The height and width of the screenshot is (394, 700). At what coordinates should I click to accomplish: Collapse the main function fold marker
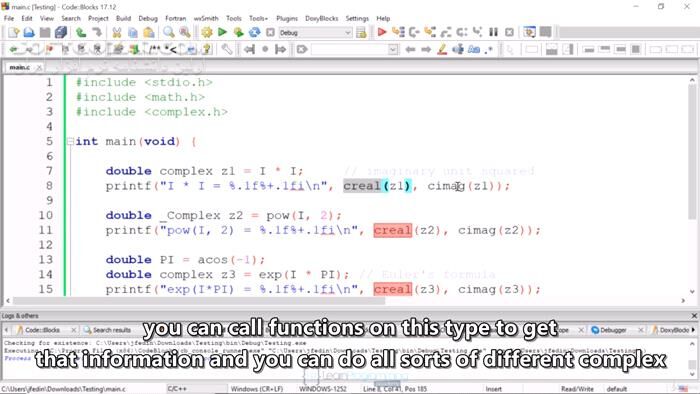click(x=70, y=141)
